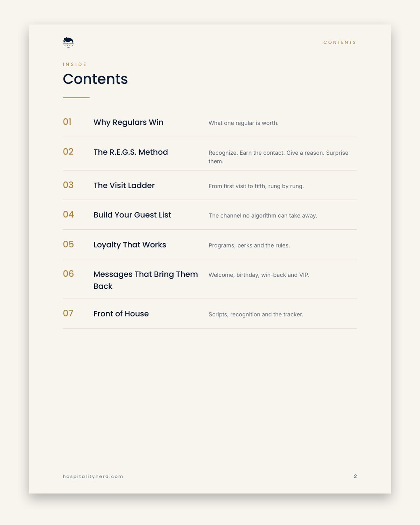Viewport: 420px width, 525px height.
Task: Click the nerd face logo icon
Action: [68, 42]
